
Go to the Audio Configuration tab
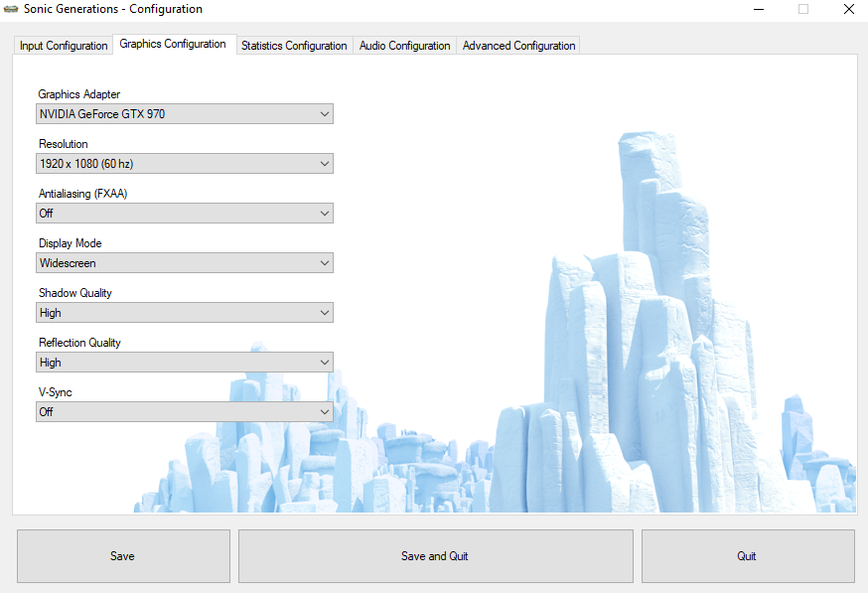pyautogui.click(x=404, y=46)
